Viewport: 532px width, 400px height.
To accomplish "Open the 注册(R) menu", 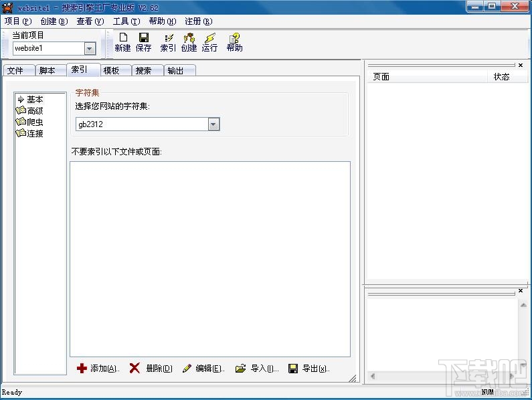I will [x=199, y=21].
